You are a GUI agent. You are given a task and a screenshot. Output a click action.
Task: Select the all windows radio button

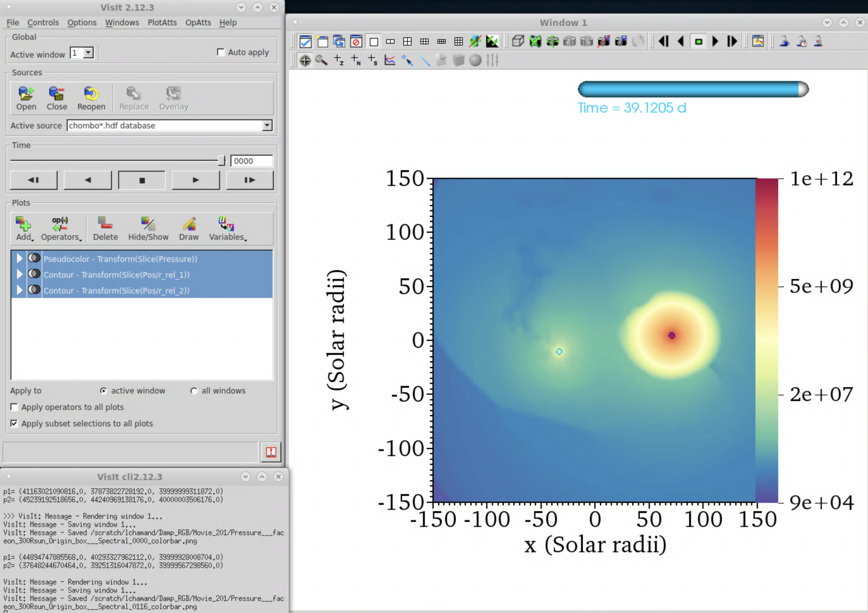click(194, 391)
